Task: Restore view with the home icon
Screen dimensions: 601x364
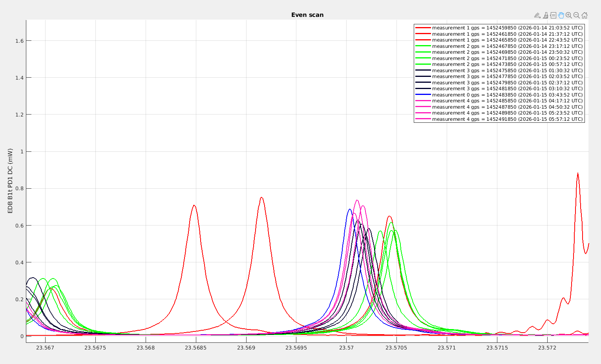Action: click(x=584, y=15)
